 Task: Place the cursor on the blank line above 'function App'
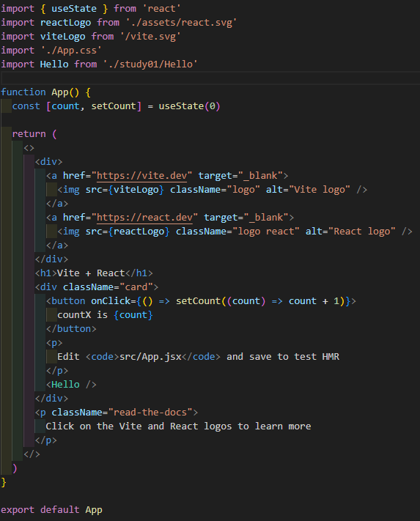(210, 78)
